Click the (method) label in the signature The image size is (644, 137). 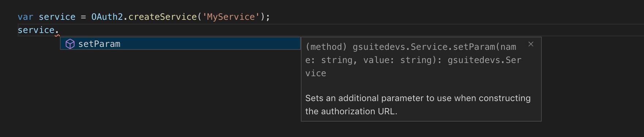pos(326,47)
